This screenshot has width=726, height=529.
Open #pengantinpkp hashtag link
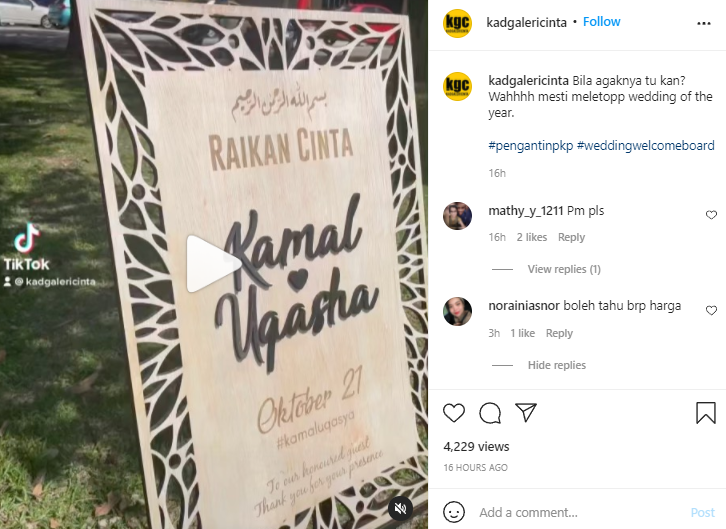pyautogui.click(x=531, y=146)
